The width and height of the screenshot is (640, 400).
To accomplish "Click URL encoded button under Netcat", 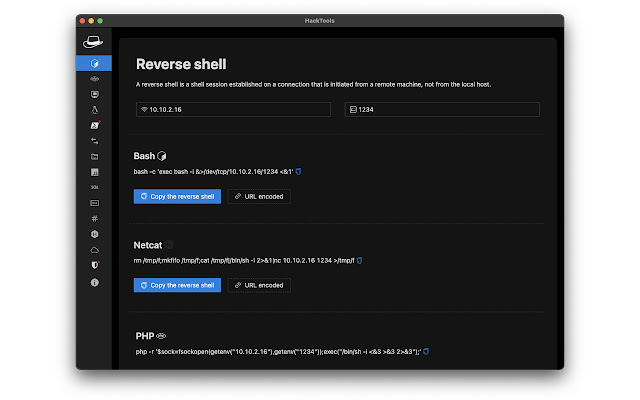I will (259, 285).
